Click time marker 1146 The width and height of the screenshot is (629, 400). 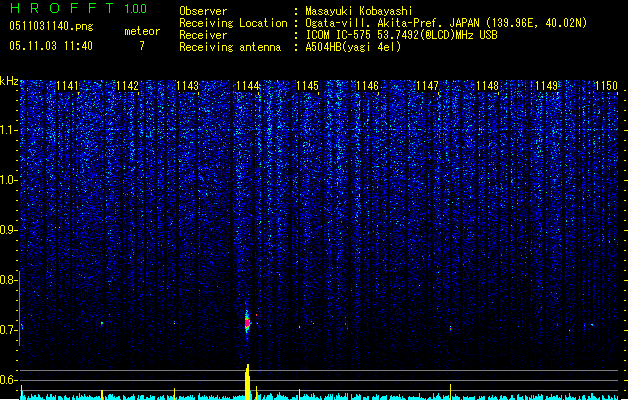[367, 86]
